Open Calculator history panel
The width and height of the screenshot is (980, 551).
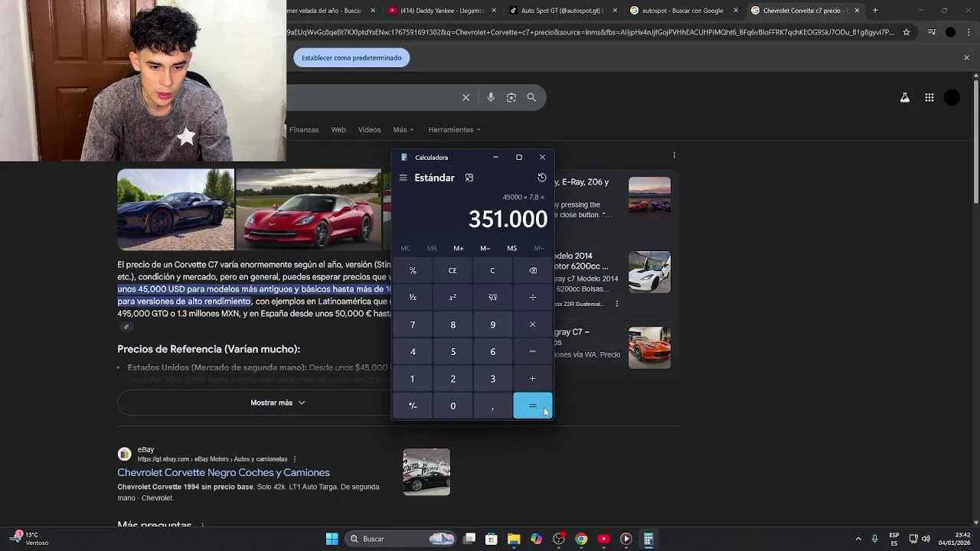click(542, 178)
